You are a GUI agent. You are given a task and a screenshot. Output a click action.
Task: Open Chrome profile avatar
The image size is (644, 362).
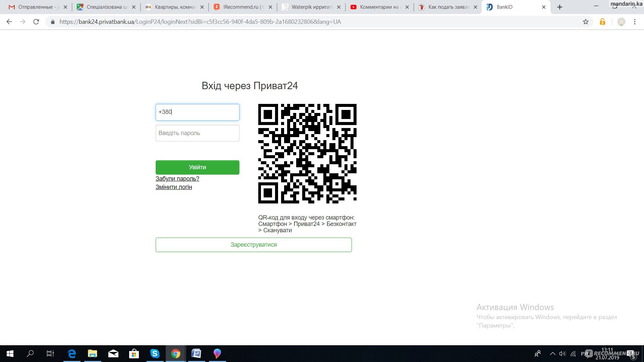pos(621,22)
